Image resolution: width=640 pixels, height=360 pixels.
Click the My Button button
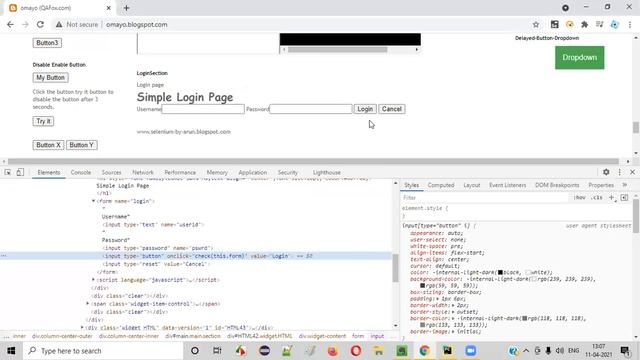[51, 78]
